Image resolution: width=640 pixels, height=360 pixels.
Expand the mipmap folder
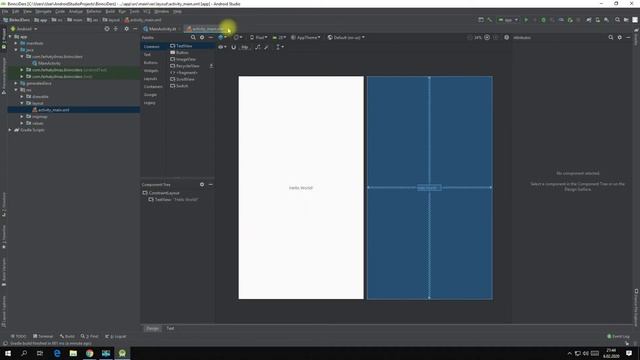22,116
